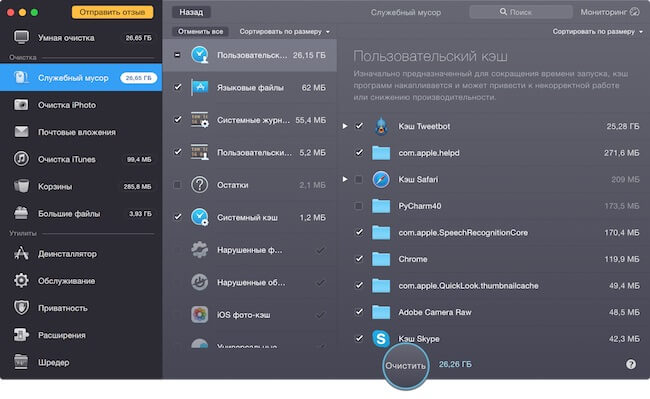Screen dimensions: 650x399
Task: Check the Кэш Safari checkbox
Action: (359, 179)
